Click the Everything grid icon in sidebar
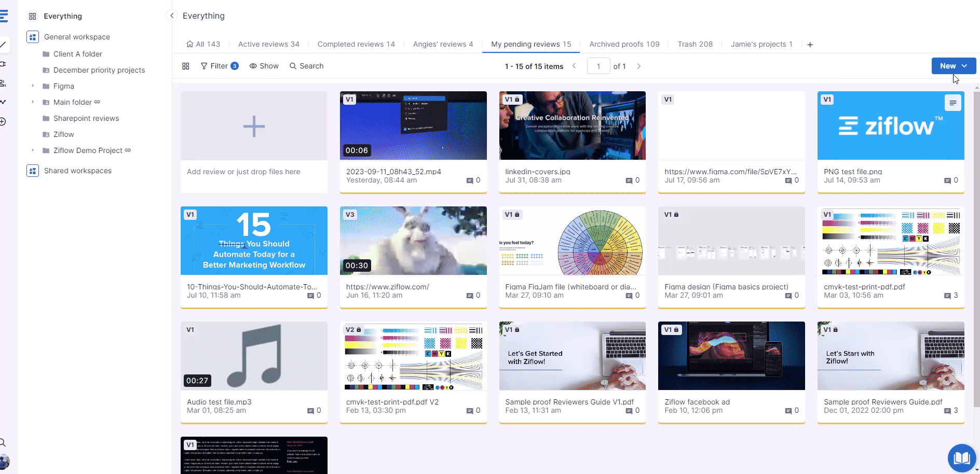 point(33,16)
